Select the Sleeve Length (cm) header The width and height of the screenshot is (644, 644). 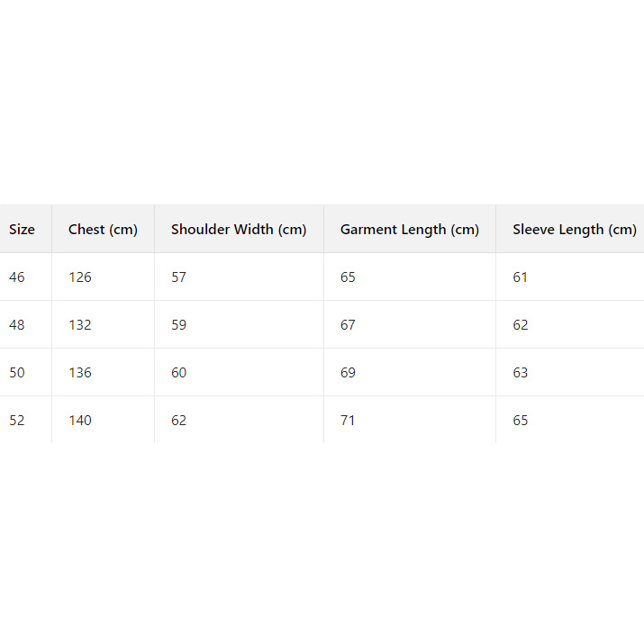574,230
